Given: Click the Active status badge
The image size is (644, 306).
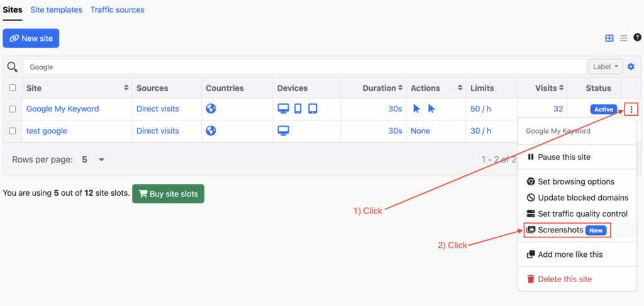Looking at the screenshot, I should [x=603, y=110].
